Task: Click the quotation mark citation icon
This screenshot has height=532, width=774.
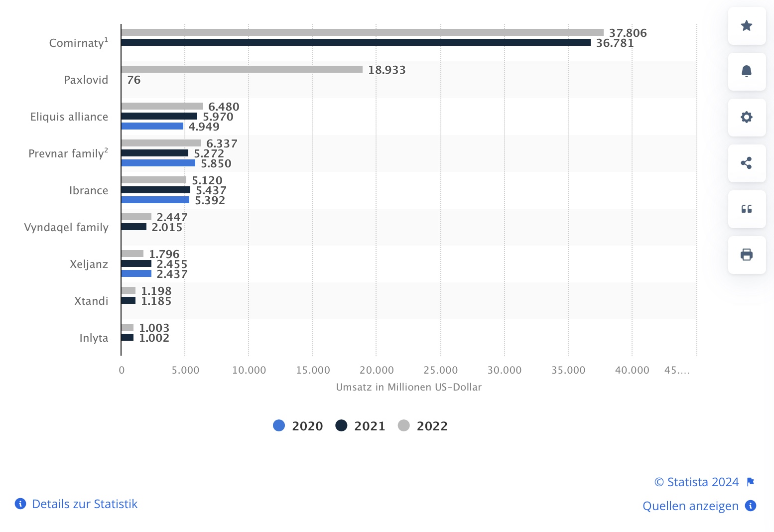Action: click(x=746, y=209)
